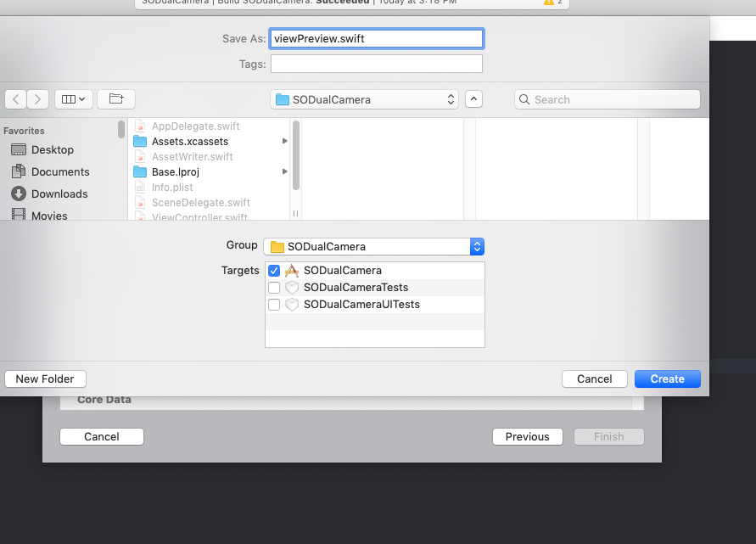Click the Movies film strip icon
Screen dimensions: 756x544
pos(19,215)
